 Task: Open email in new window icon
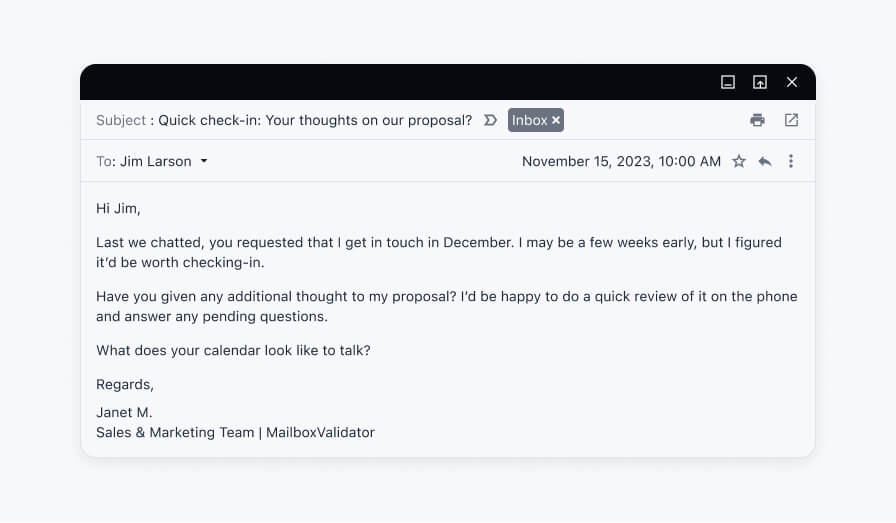pyautogui.click(x=791, y=120)
